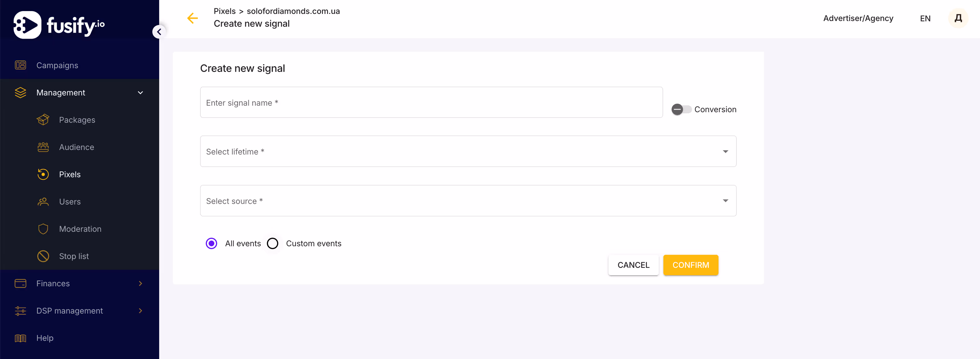
Task: Click the solofordiamonds.com.ua breadcrumb link
Action: point(293,11)
